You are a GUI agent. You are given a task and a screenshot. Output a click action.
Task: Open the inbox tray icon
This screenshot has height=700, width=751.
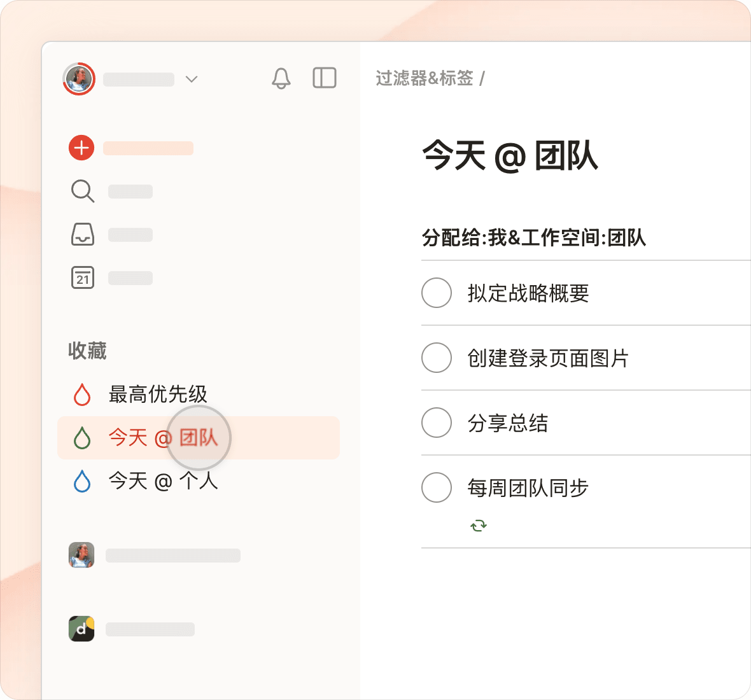coord(82,234)
